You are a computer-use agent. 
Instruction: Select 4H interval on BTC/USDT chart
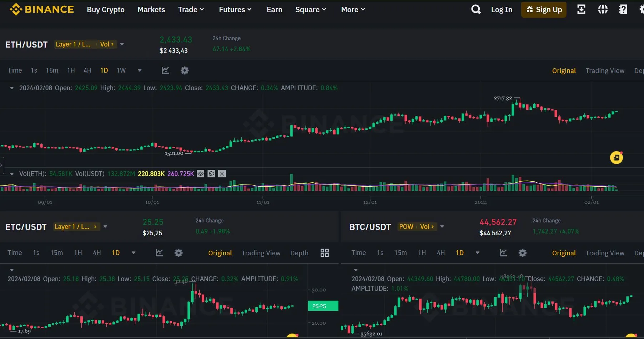(x=441, y=253)
